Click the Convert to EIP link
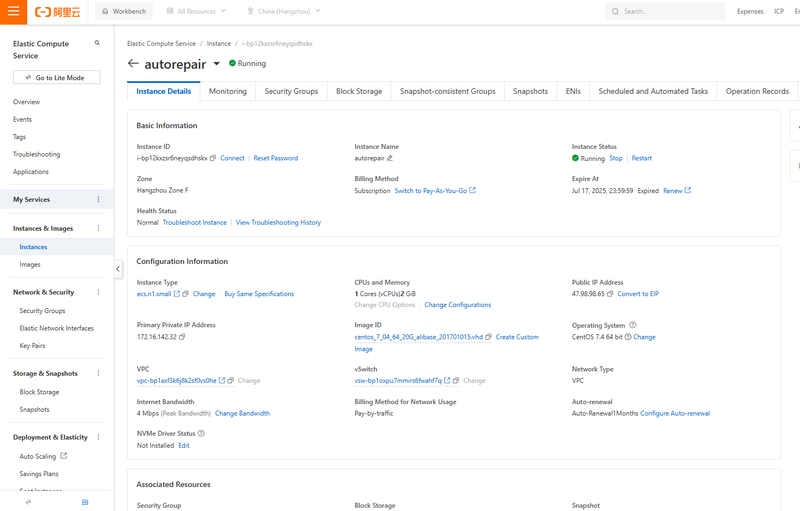 tap(638, 294)
